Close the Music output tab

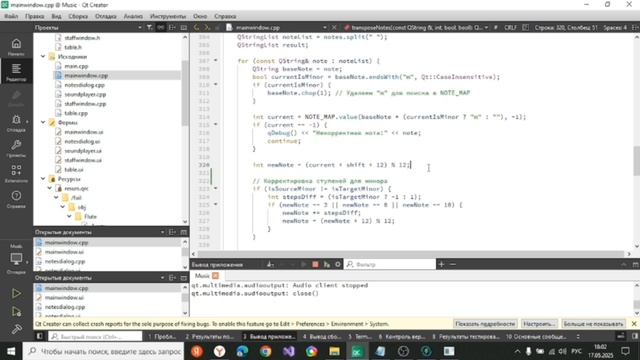215,276
